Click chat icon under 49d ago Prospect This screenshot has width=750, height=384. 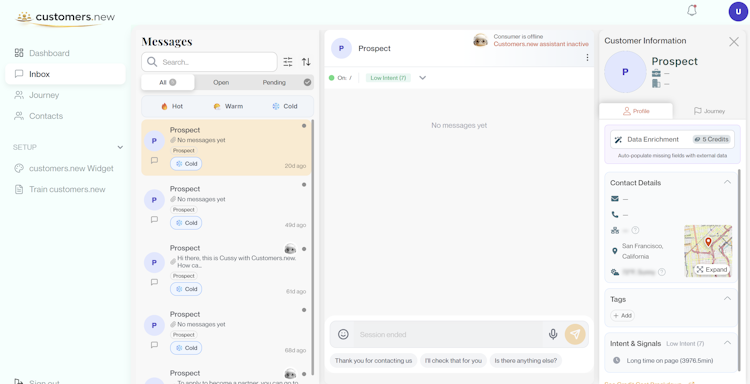pyautogui.click(x=154, y=219)
